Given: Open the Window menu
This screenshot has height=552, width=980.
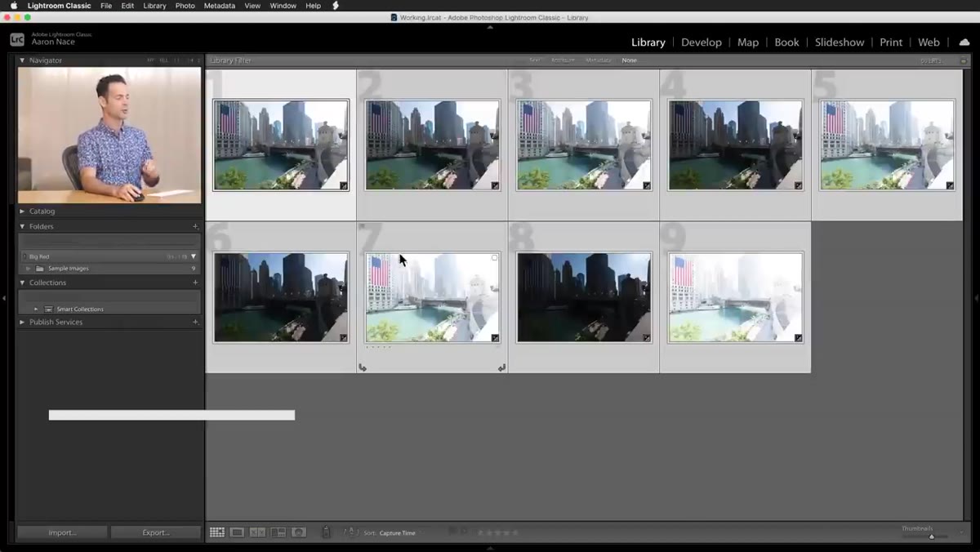Looking at the screenshot, I should 283,6.
